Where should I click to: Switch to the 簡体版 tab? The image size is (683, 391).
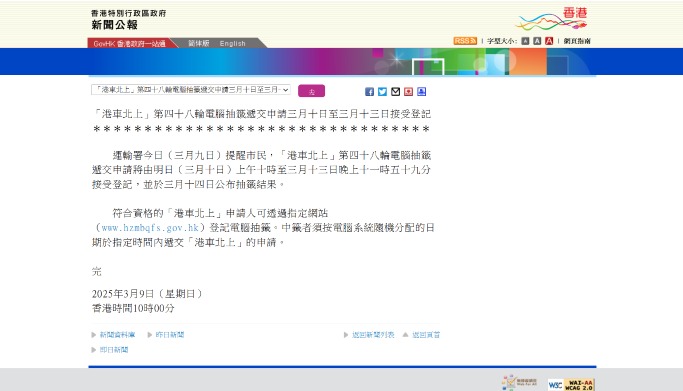[199, 43]
